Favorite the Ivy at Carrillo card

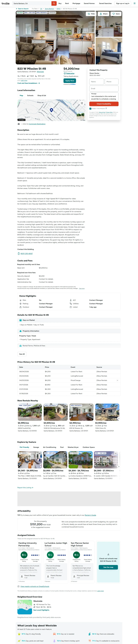[65, 453]
